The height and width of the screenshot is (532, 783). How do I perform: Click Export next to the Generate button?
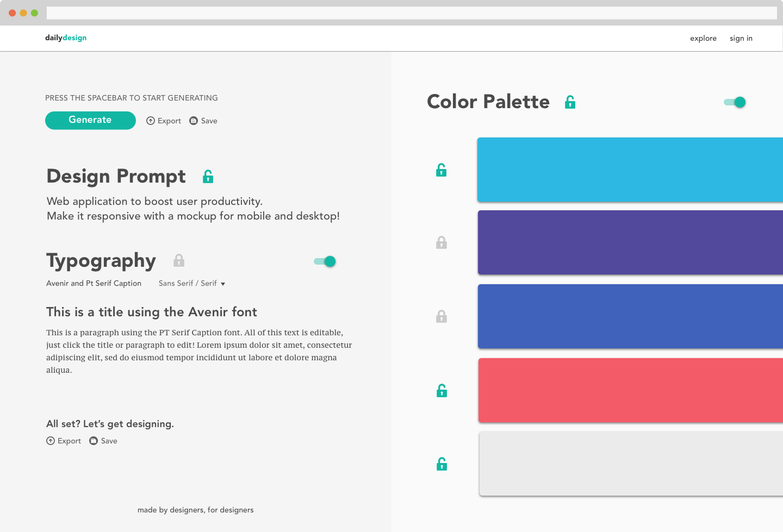coord(164,121)
